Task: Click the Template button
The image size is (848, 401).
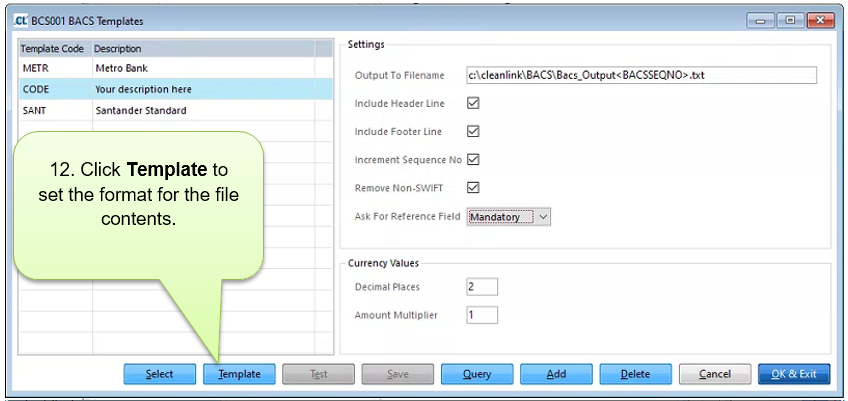Action: click(239, 374)
